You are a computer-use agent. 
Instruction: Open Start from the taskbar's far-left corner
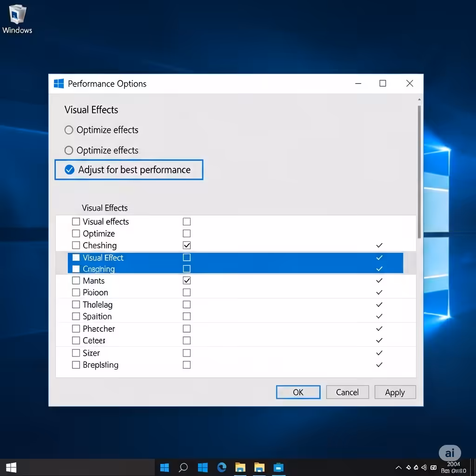point(11,468)
